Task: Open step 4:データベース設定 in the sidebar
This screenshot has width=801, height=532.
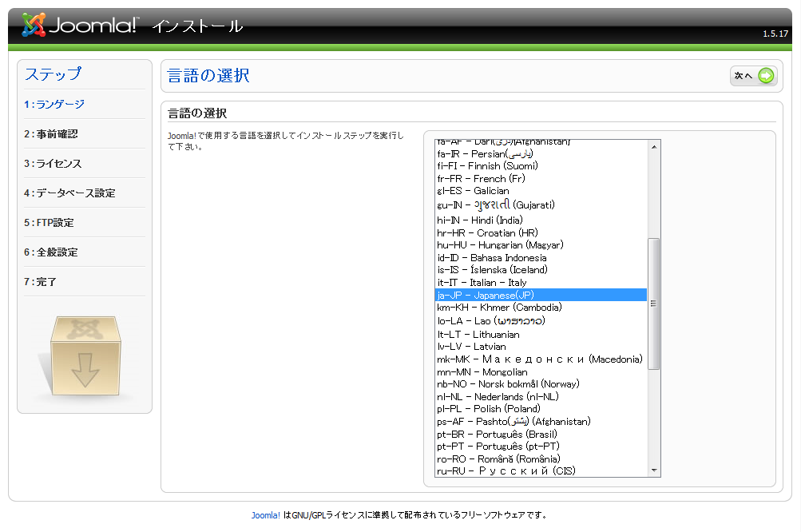Action: [69, 193]
